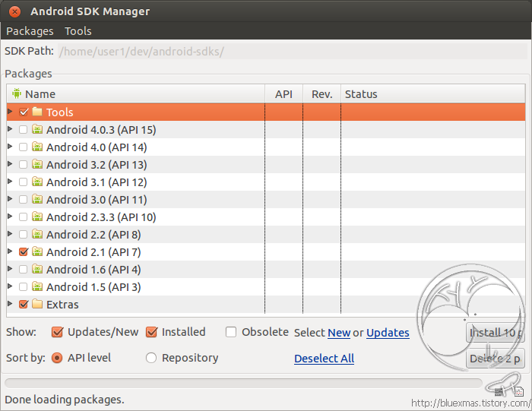
Task: Check the Android 3.2 (API 13) checkbox
Action: (23, 164)
